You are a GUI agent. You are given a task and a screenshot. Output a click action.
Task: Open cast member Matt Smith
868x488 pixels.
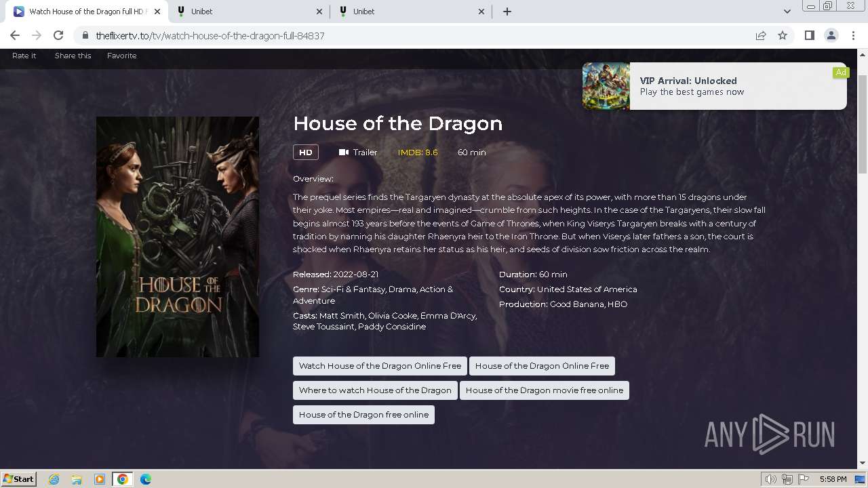click(x=342, y=316)
